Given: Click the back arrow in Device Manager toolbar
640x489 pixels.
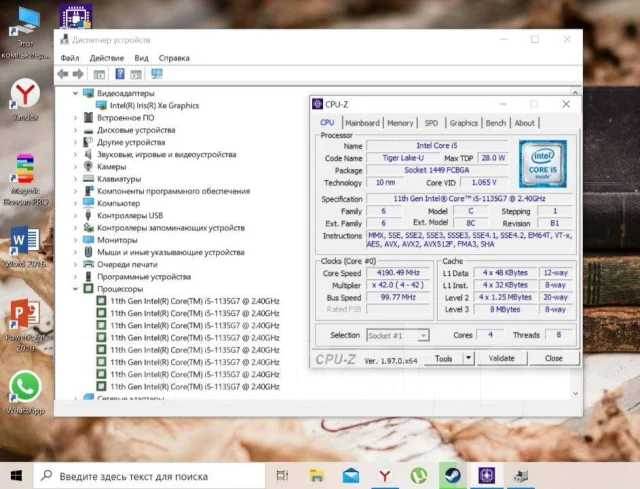Looking at the screenshot, I should coord(63,74).
